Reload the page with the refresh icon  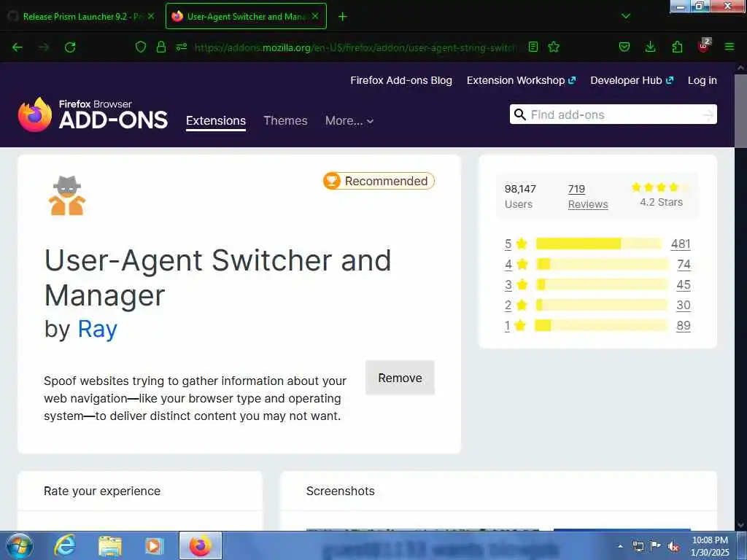click(70, 47)
